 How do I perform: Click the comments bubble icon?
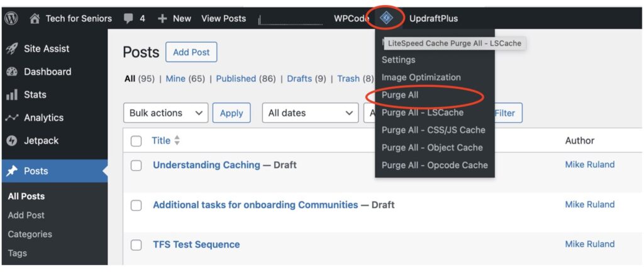pos(129,18)
